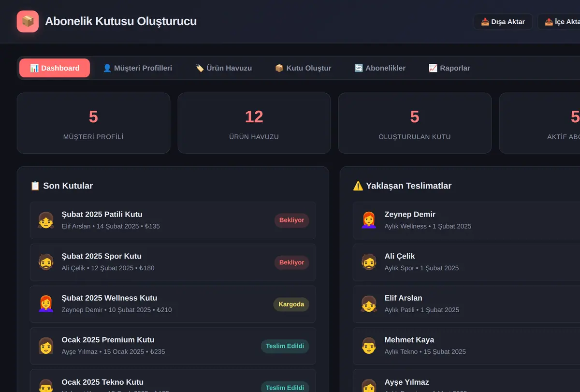Open the Ürün Havuzu tab

[x=223, y=68]
